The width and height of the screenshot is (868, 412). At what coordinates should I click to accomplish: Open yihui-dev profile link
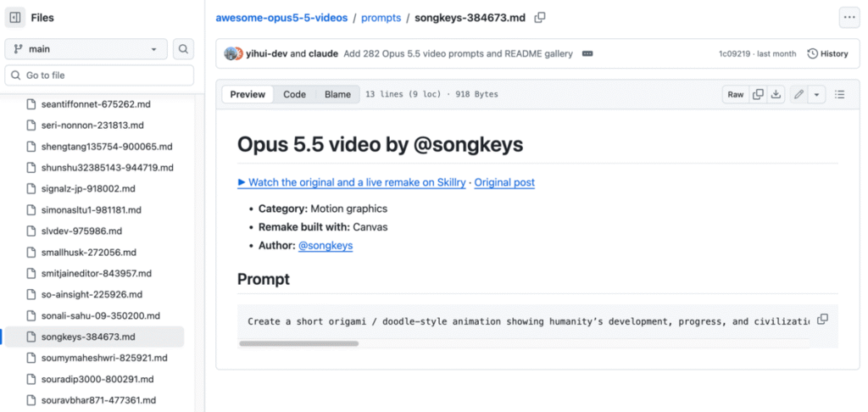(x=267, y=53)
